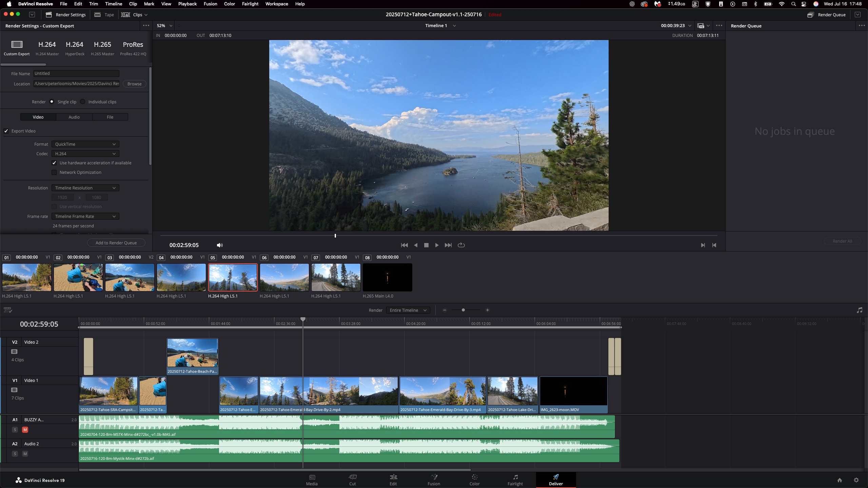Click Add to Render Queue

[x=116, y=242]
